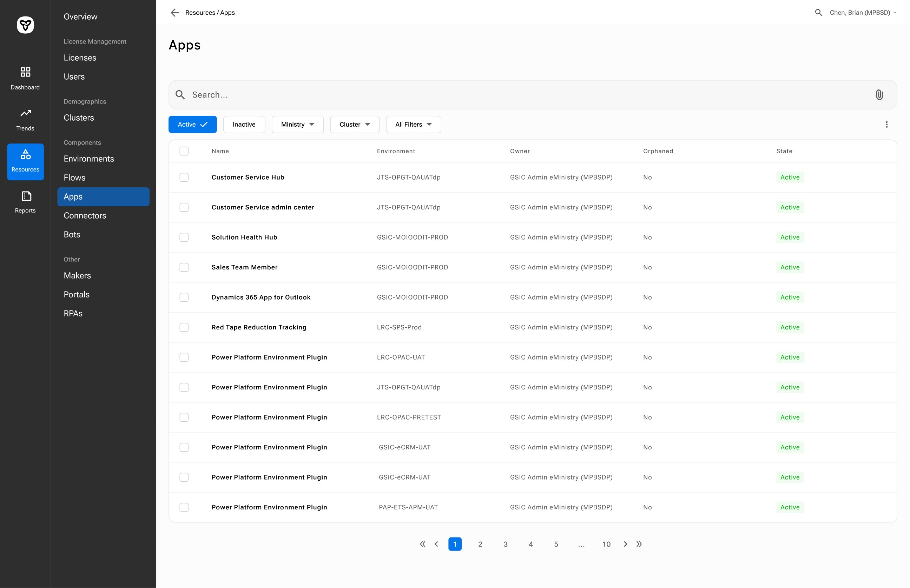
Task: Open the three-dot more options menu
Action: click(886, 125)
